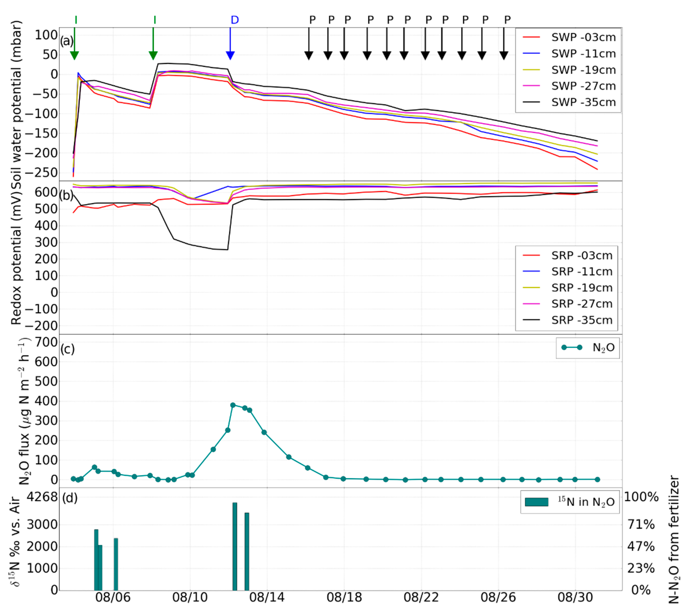Click the N2O legend marker

[x=572, y=348]
